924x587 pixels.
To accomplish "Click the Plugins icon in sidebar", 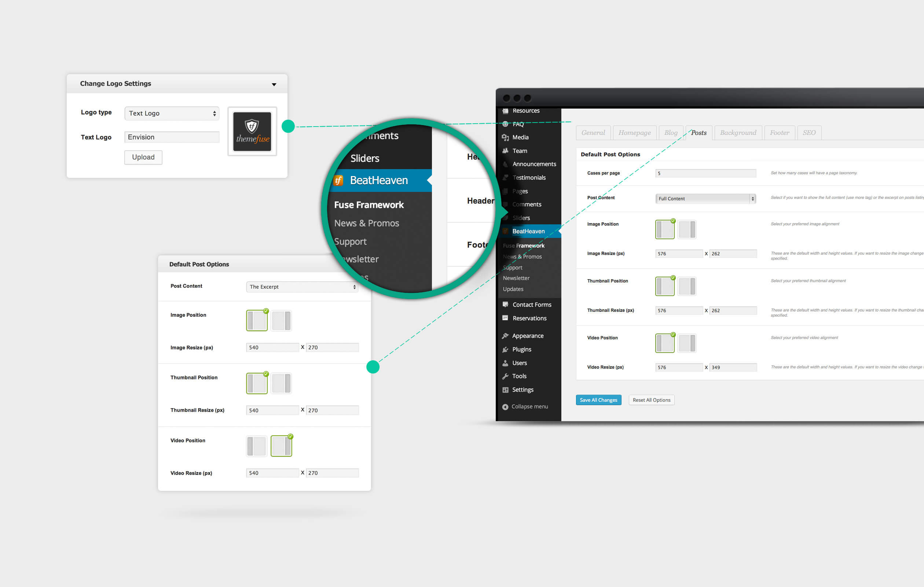I will (x=505, y=349).
